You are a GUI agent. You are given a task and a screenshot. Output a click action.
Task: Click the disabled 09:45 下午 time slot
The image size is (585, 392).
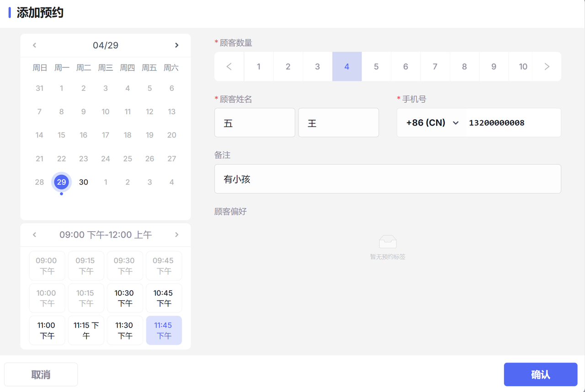(x=164, y=266)
